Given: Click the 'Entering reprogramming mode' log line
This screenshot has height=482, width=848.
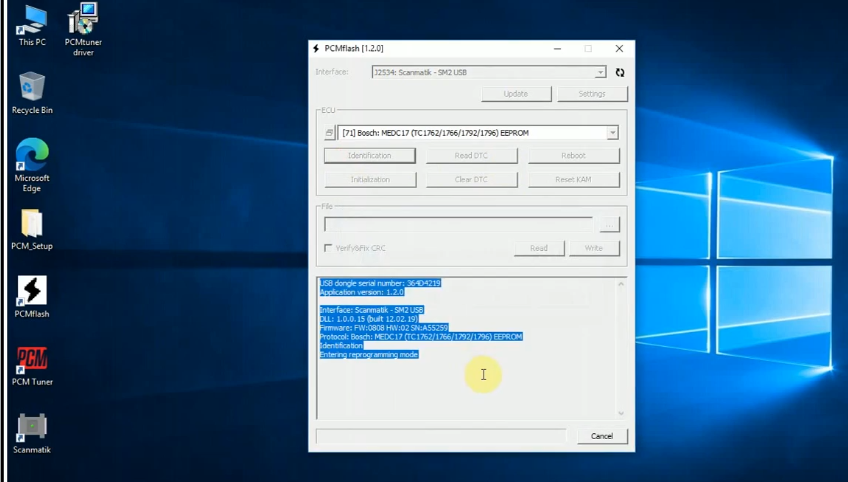Looking at the screenshot, I should (369, 354).
